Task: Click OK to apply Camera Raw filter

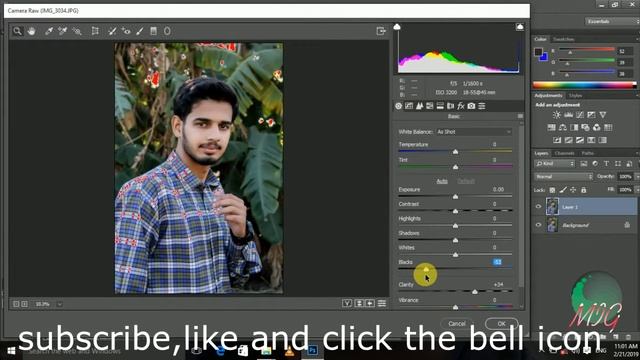Action: (501, 324)
